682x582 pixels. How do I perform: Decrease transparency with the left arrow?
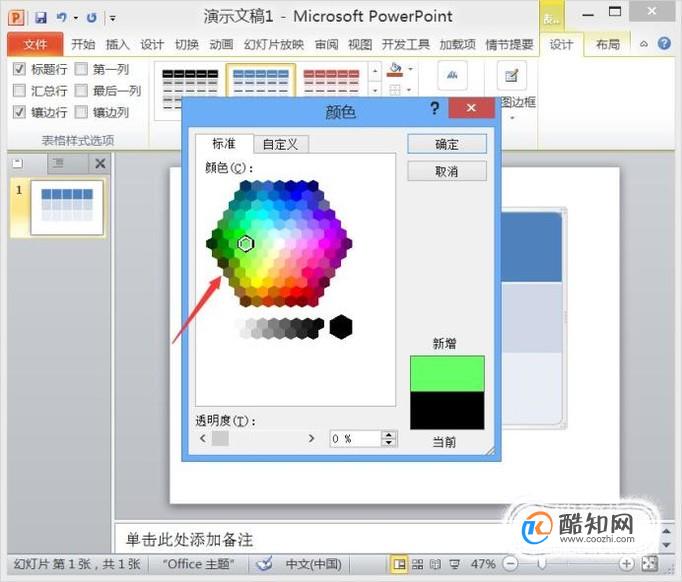click(x=203, y=438)
